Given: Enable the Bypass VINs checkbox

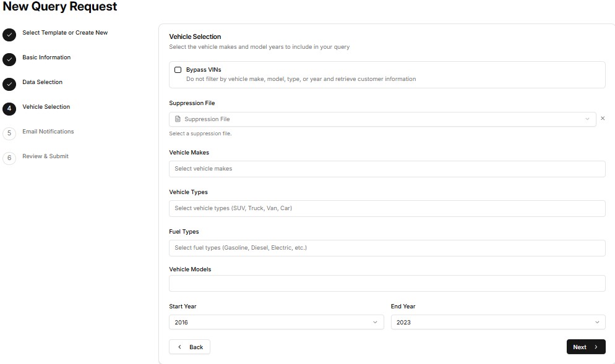Looking at the screenshot, I should pyautogui.click(x=178, y=70).
